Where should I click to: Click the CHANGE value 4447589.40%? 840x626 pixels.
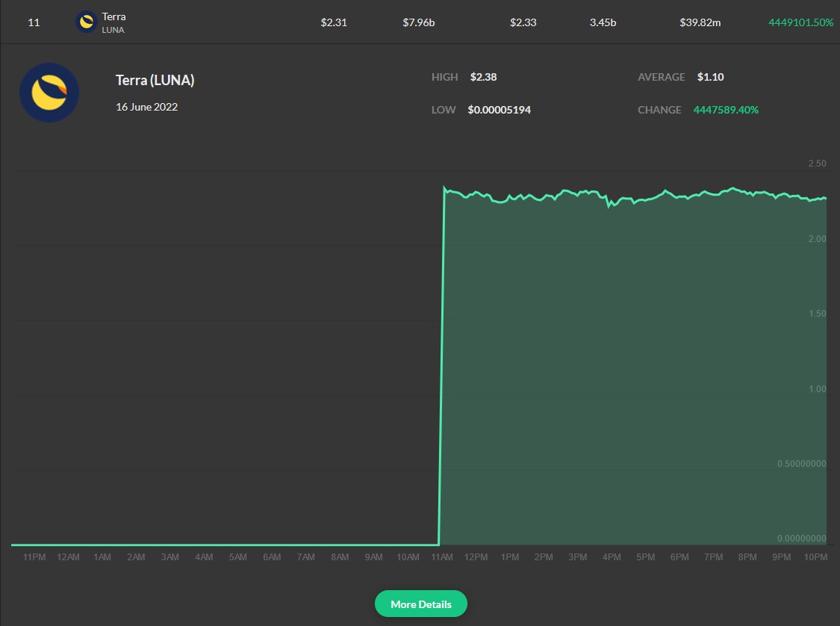pyautogui.click(x=726, y=109)
